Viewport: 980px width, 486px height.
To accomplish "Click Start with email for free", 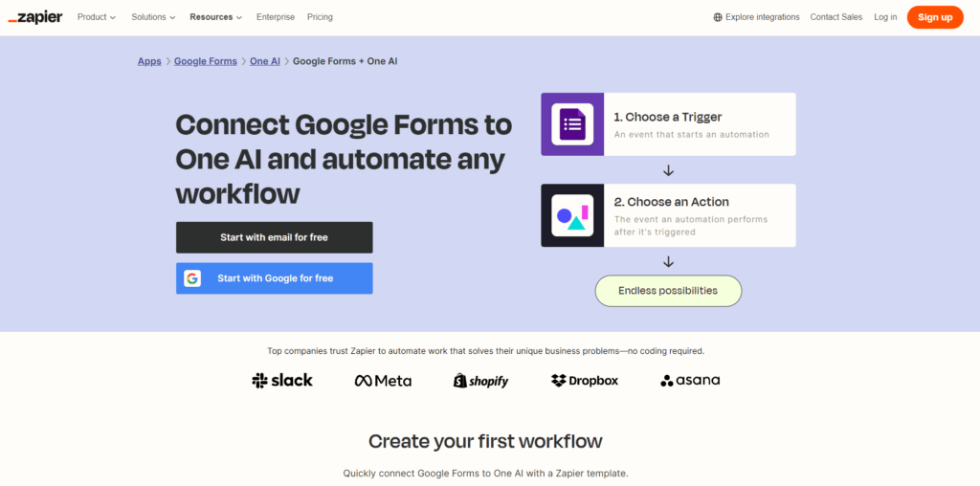I will click(274, 237).
